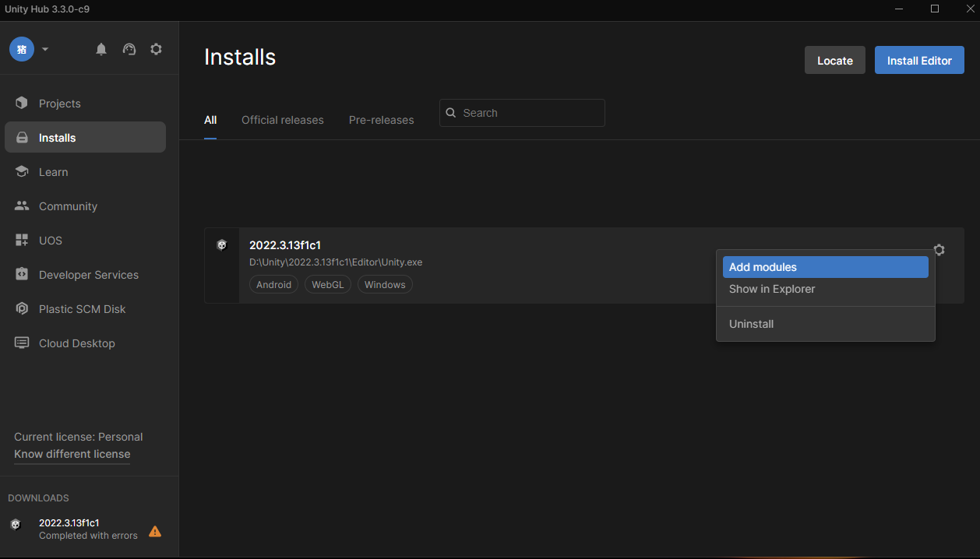Focus the Search installs field
Image resolution: width=980 pixels, height=559 pixels.
(522, 113)
